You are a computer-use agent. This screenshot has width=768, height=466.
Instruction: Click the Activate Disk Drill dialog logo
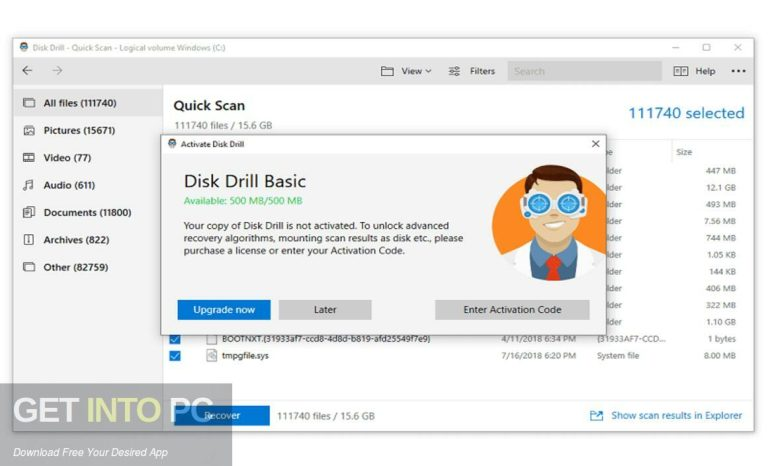(x=172, y=144)
